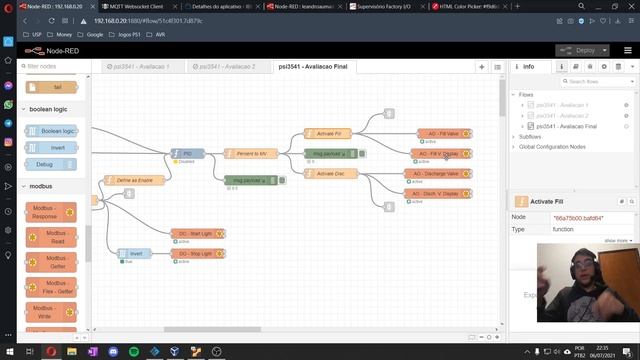640x360 pixels.
Task: Click the canvas horizontal scrollbar thumb
Action: [x=212, y=329]
